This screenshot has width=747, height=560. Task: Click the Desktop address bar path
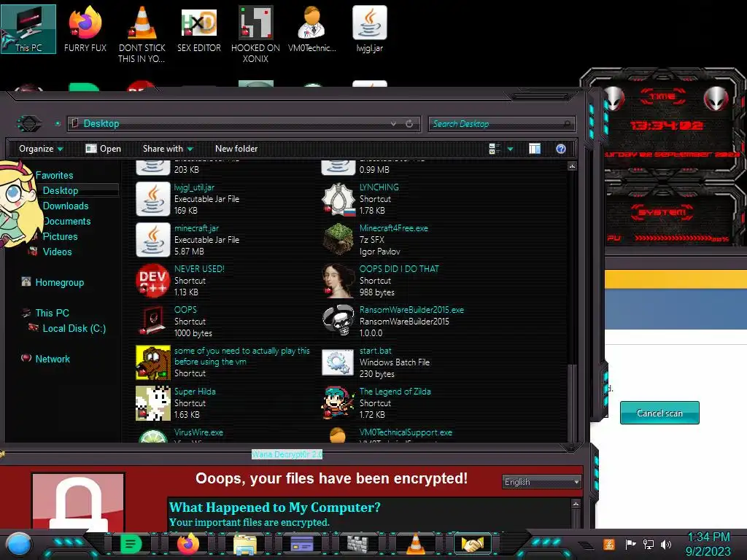click(x=101, y=124)
